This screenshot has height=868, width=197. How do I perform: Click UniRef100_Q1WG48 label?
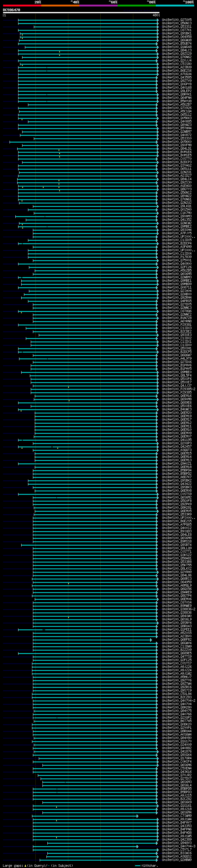pos(176,47)
